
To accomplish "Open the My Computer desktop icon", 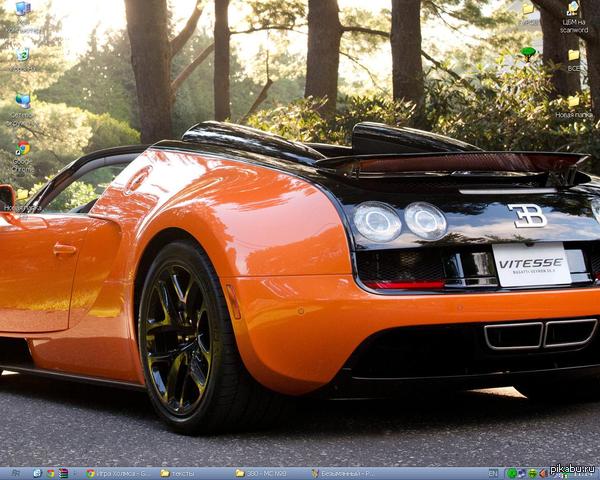I will (x=22, y=10).
